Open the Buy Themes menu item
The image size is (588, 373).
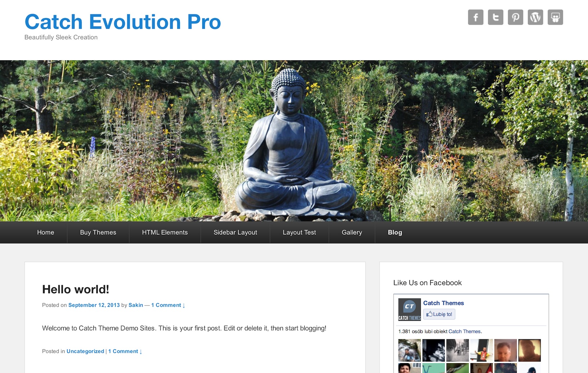(98, 232)
